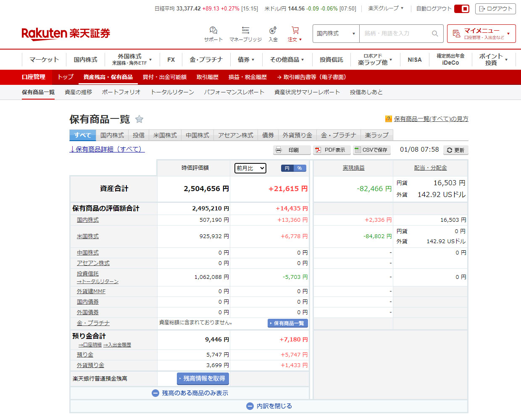Switch display to 円 mode
The image size is (521, 420).
287,168
